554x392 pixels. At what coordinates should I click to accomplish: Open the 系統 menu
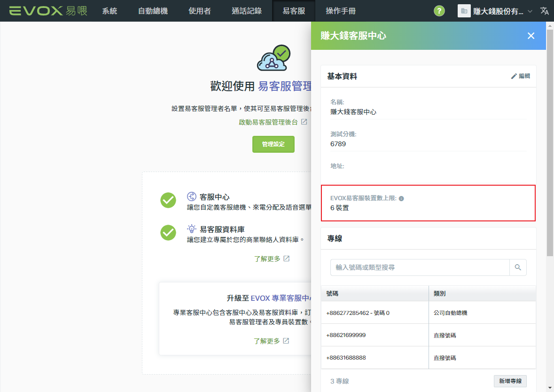click(109, 11)
